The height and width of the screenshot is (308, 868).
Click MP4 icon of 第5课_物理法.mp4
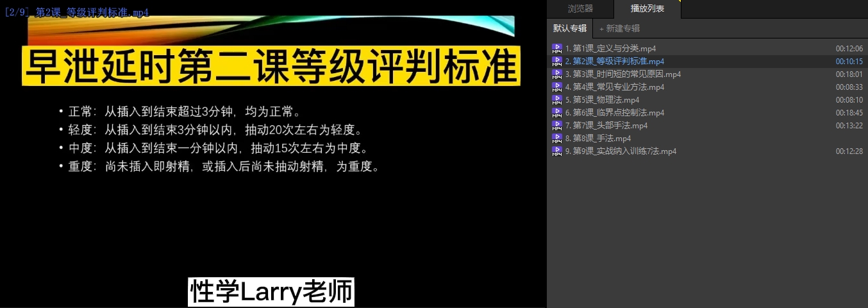tap(556, 100)
